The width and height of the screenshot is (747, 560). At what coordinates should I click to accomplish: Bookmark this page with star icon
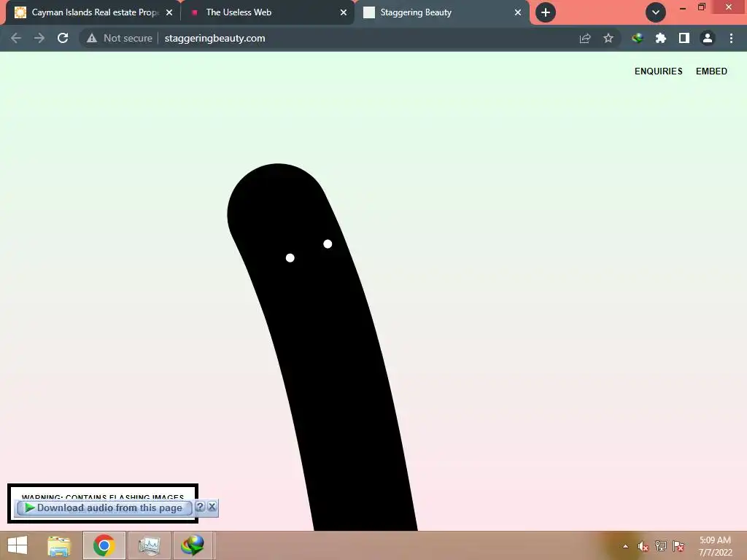coord(608,38)
